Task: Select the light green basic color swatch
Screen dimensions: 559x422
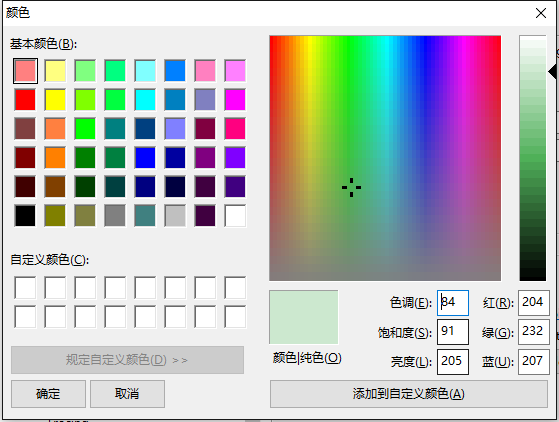Action: pyautogui.click(x=85, y=71)
